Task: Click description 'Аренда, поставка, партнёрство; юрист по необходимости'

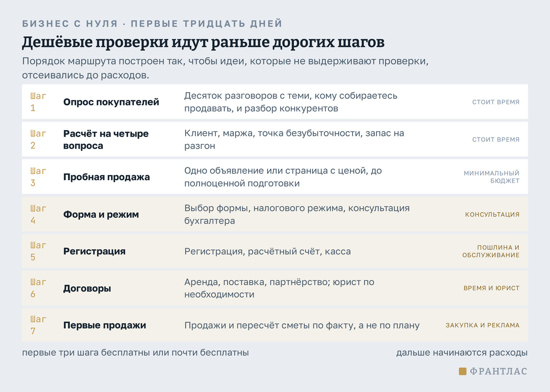Action: coord(280,288)
